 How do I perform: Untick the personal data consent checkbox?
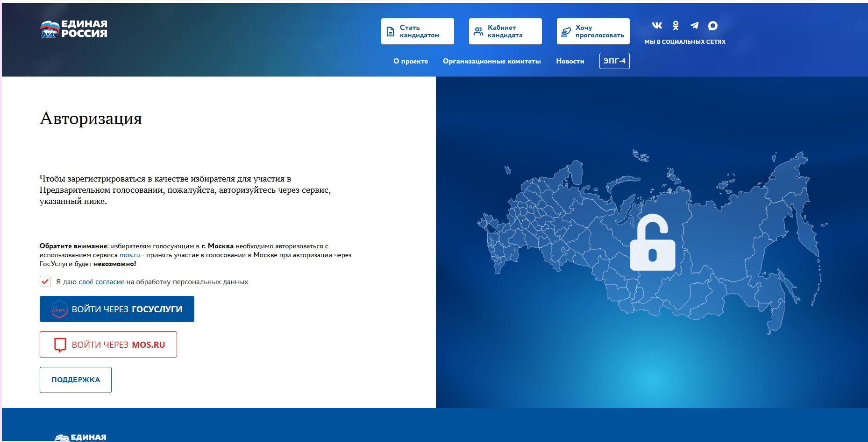click(x=45, y=281)
